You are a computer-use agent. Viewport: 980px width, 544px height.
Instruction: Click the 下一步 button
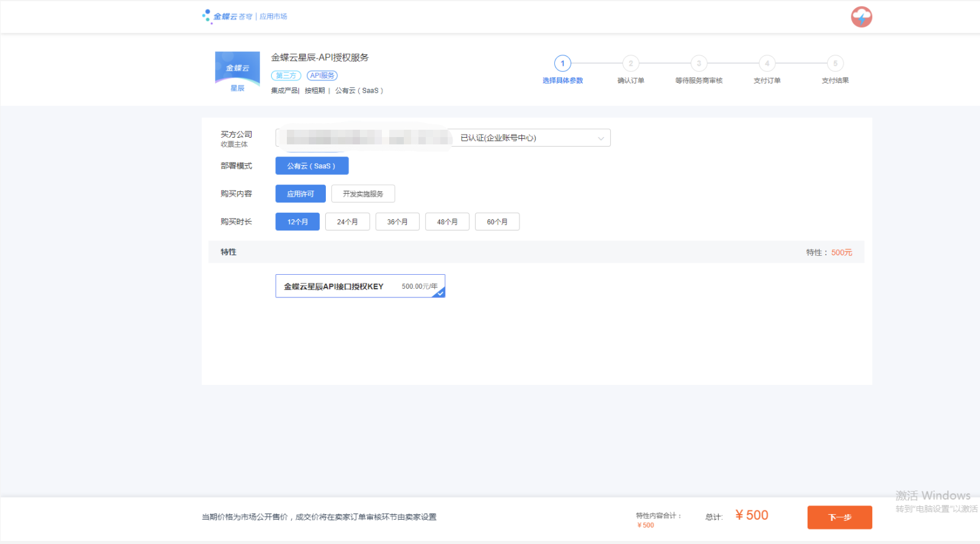[840, 517]
